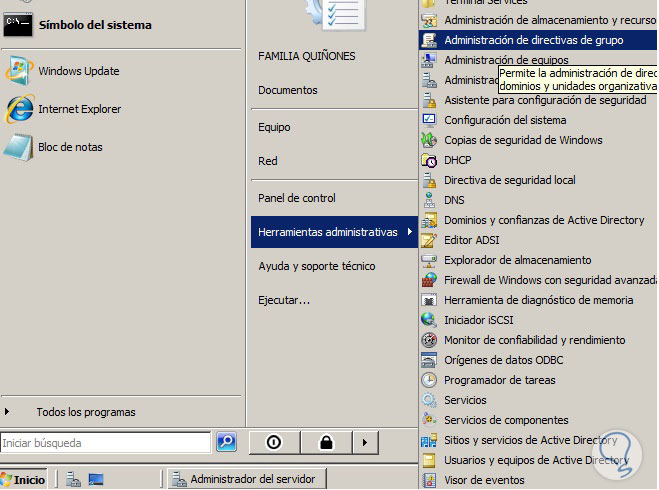The width and height of the screenshot is (659, 490).
Task: Click the power shutdown button
Action: click(274, 443)
